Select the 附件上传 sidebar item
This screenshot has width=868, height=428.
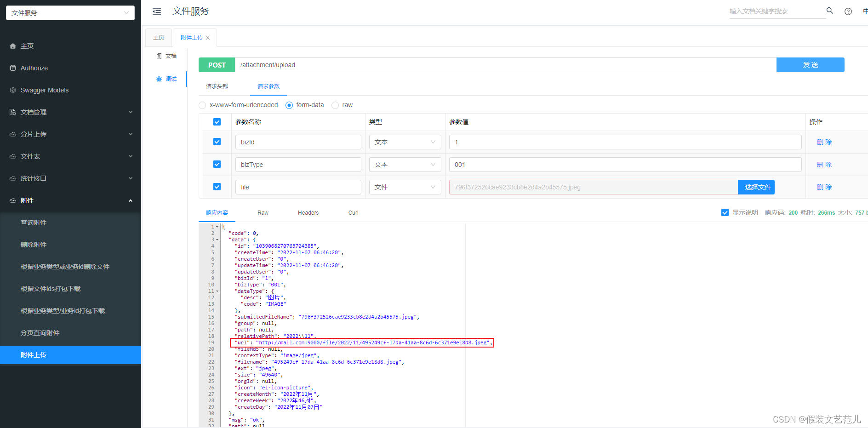70,355
